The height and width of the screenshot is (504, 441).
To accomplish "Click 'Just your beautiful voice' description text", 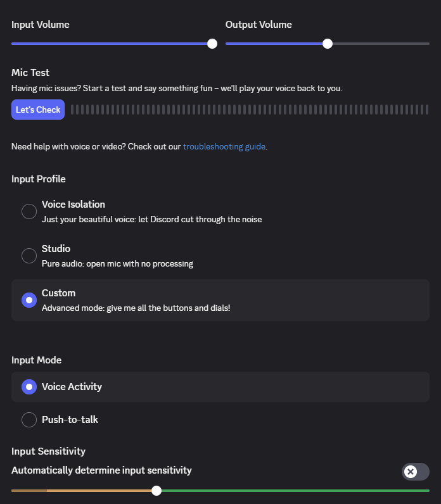I will (x=151, y=219).
